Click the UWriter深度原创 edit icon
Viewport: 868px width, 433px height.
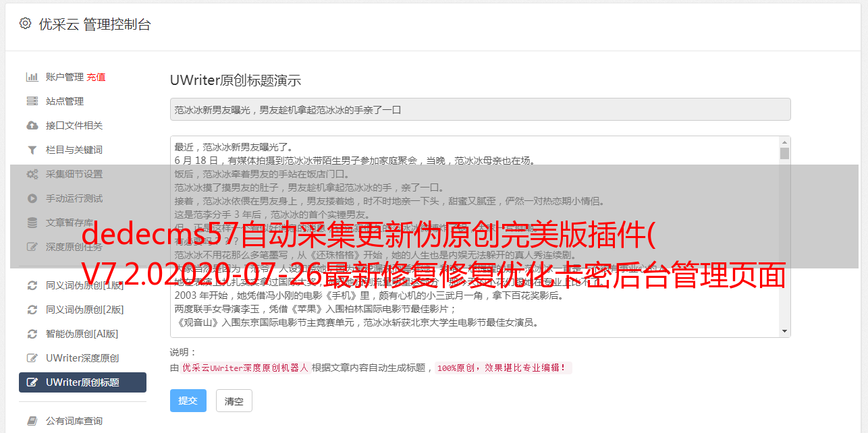coord(32,358)
